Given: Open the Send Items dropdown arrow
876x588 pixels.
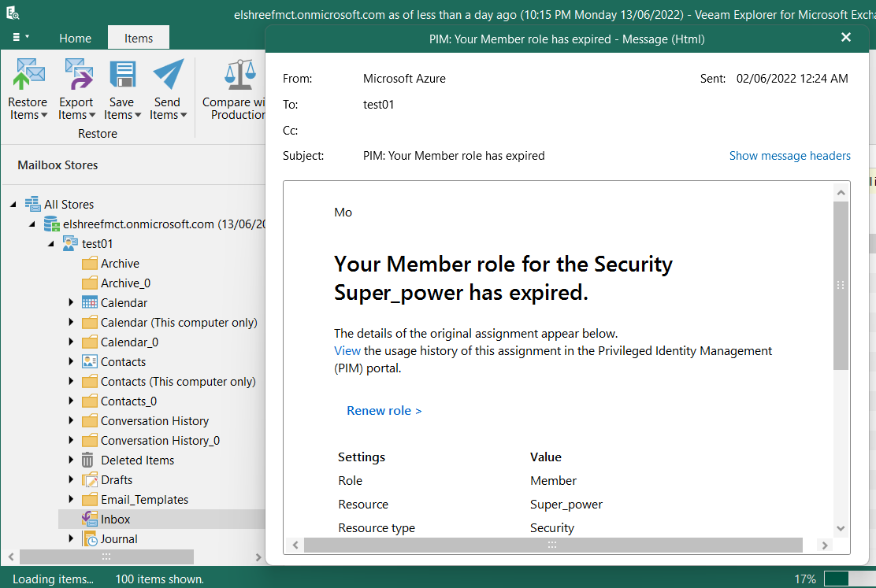Looking at the screenshot, I should coord(184,116).
